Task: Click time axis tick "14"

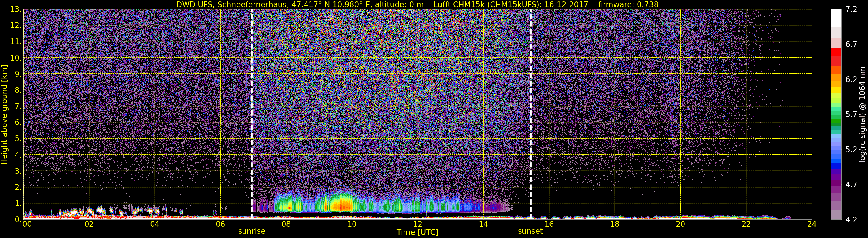Action: point(483,224)
